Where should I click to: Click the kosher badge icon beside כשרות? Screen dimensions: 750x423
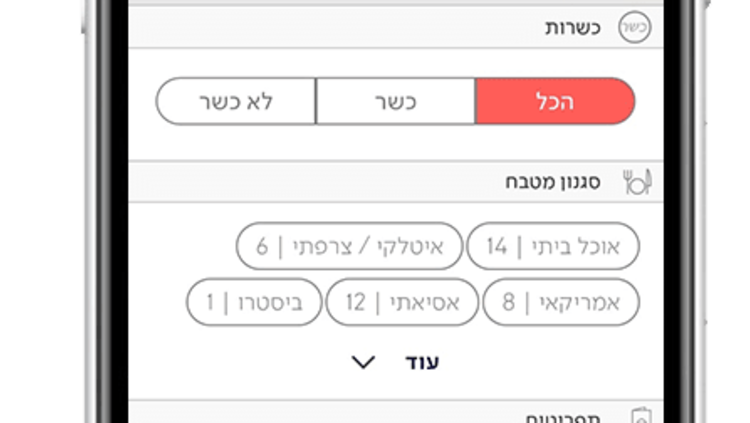point(635,27)
